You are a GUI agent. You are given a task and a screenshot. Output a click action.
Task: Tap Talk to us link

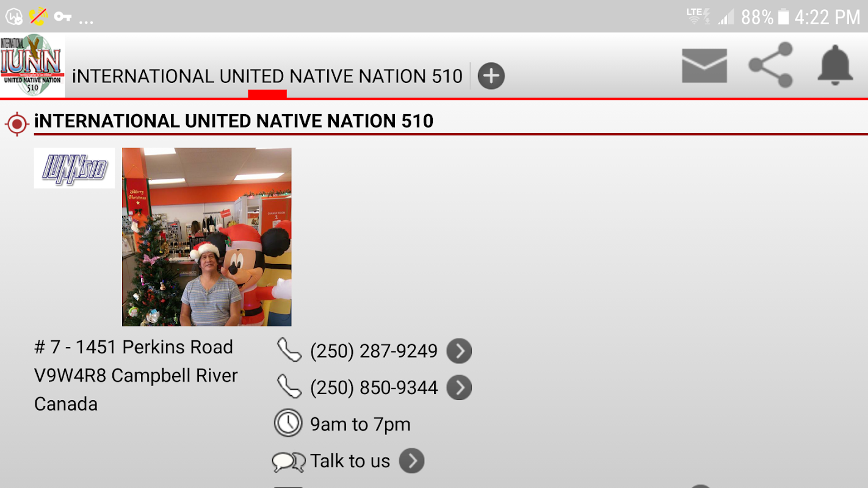350,461
